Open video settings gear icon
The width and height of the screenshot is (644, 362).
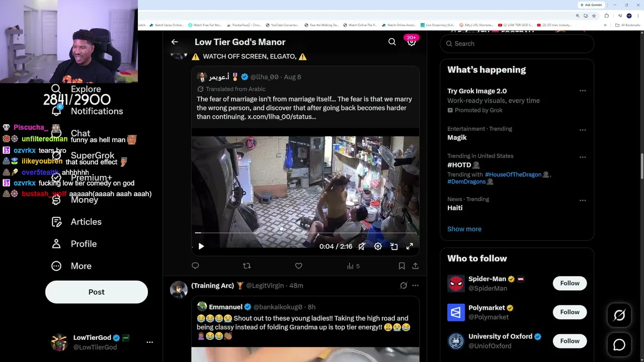(x=378, y=246)
